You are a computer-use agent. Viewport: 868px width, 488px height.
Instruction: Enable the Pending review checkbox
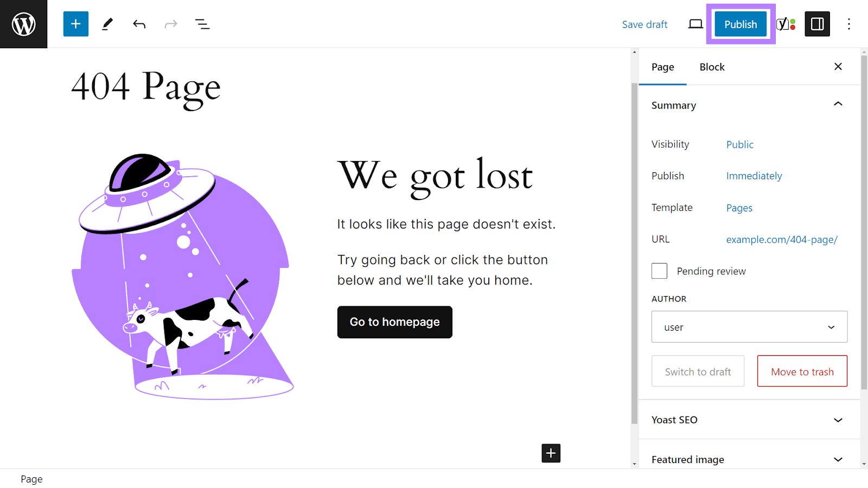click(x=659, y=271)
